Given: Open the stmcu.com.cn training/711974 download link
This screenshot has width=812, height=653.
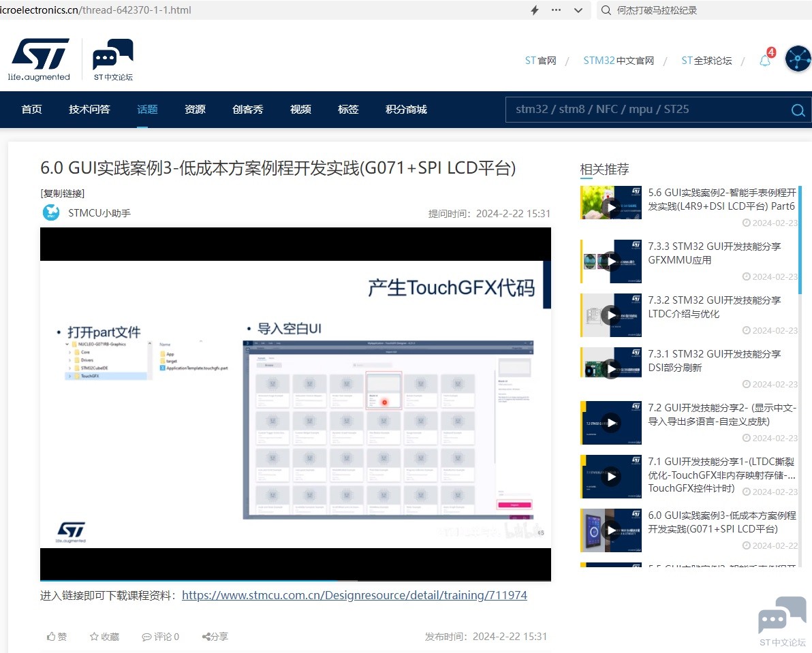Looking at the screenshot, I should tap(354, 595).
